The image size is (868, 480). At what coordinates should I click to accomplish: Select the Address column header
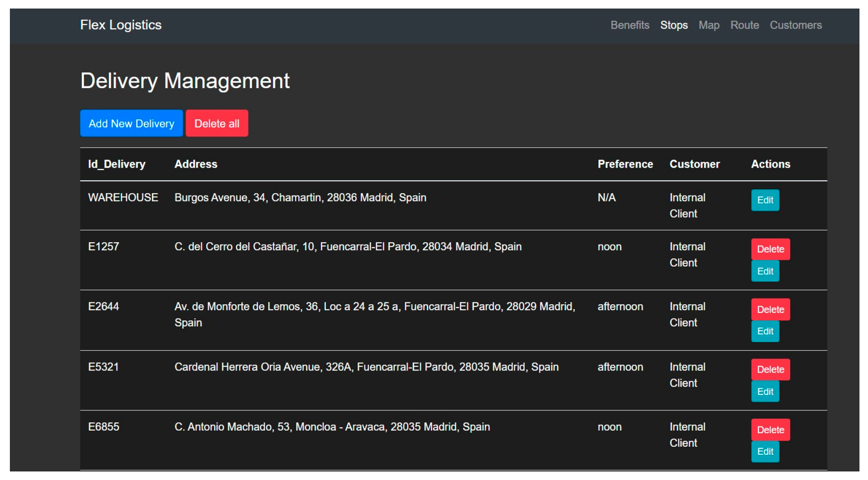point(196,164)
